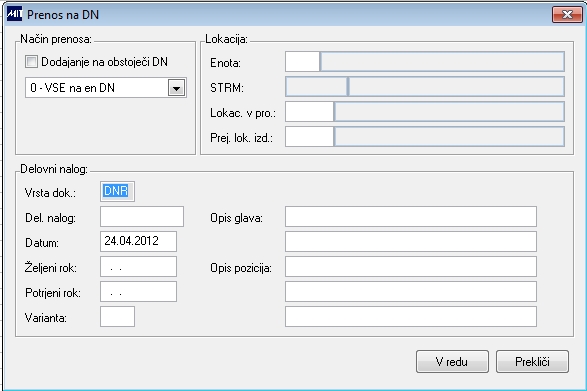The image size is (587, 391).
Task: Click the Potrjeni rok date field
Action: (x=139, y=292)
